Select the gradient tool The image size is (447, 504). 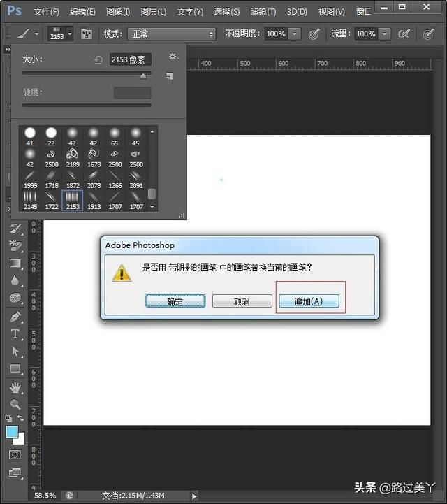15,264
